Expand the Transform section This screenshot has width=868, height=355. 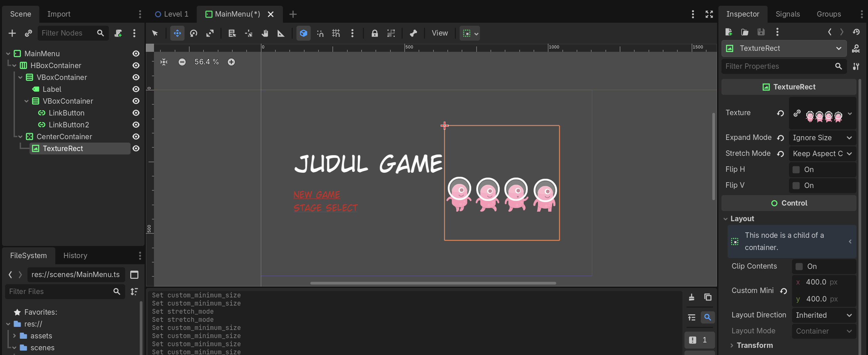pos(754,345)
